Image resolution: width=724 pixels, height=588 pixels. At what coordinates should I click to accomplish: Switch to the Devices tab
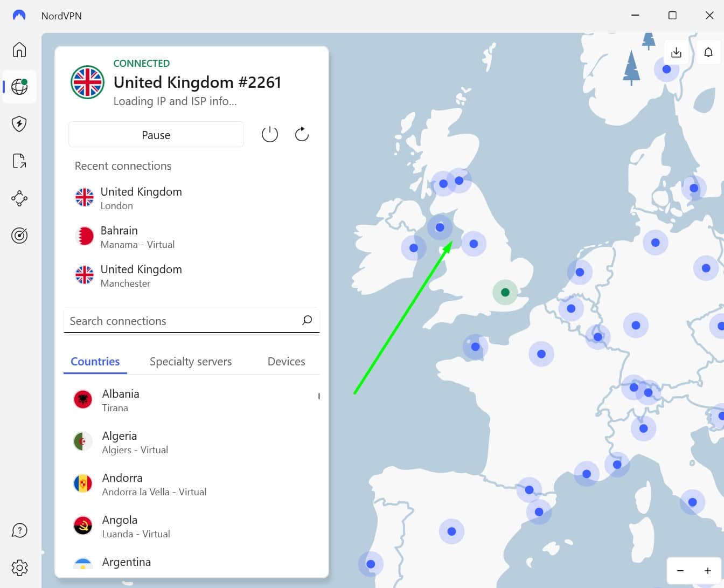pos(287,362)
